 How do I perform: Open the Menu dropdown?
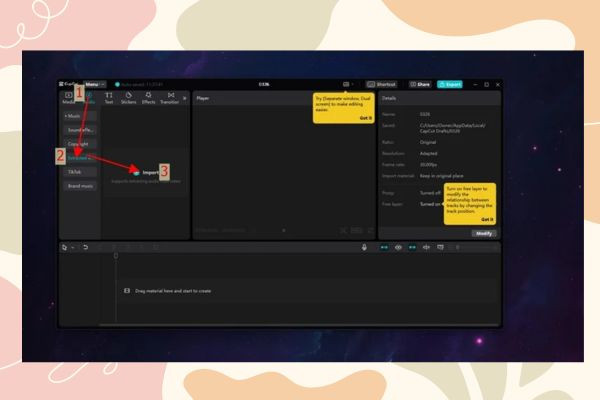(x=95, y=84)
